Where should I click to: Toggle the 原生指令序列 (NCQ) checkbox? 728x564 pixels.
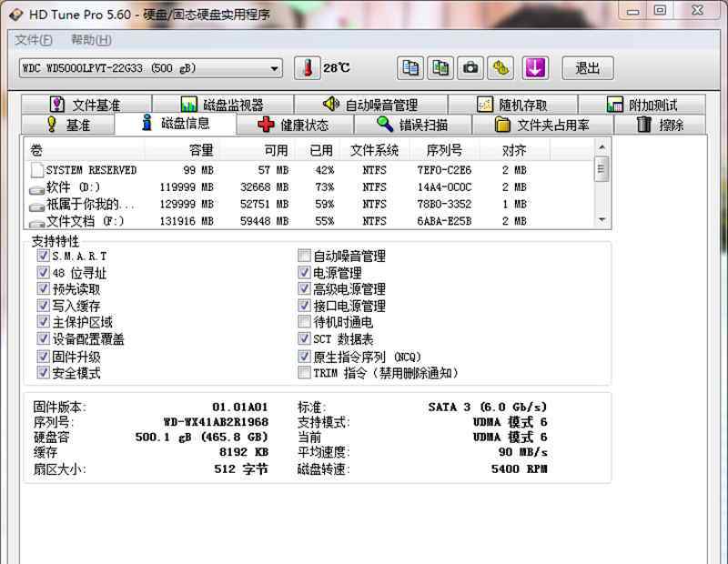304,356
